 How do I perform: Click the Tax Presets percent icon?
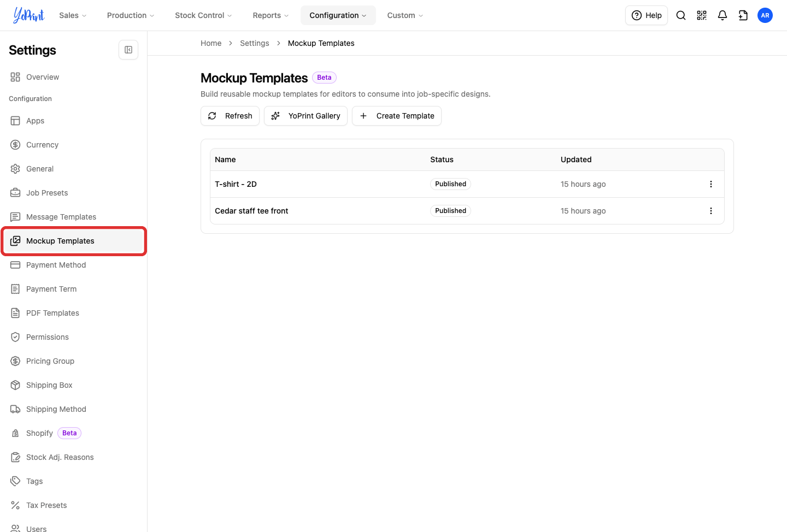tap(15, 505)
